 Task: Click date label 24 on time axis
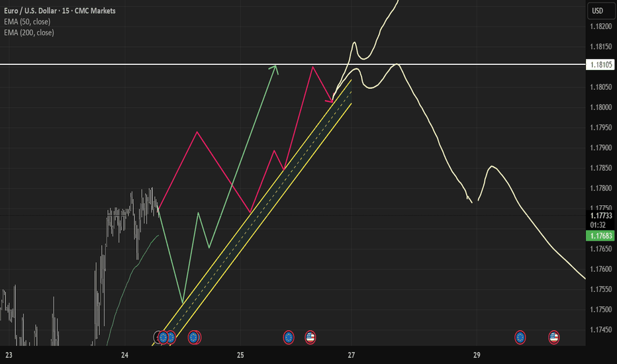click(124, 355)
